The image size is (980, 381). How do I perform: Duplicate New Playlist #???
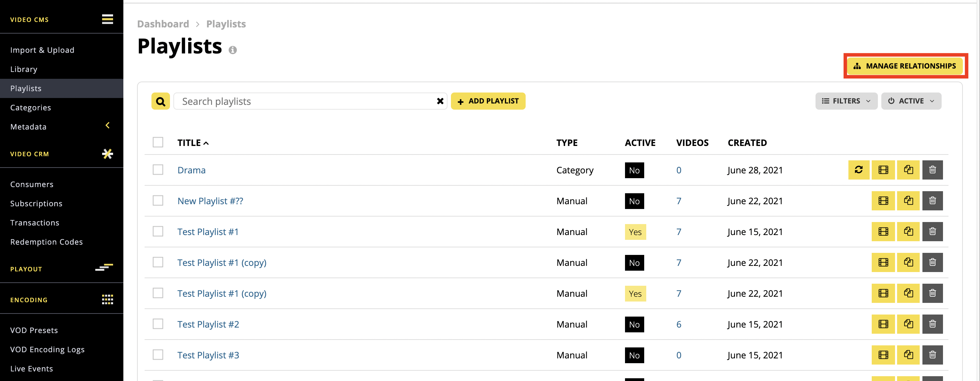pos(908,200)
